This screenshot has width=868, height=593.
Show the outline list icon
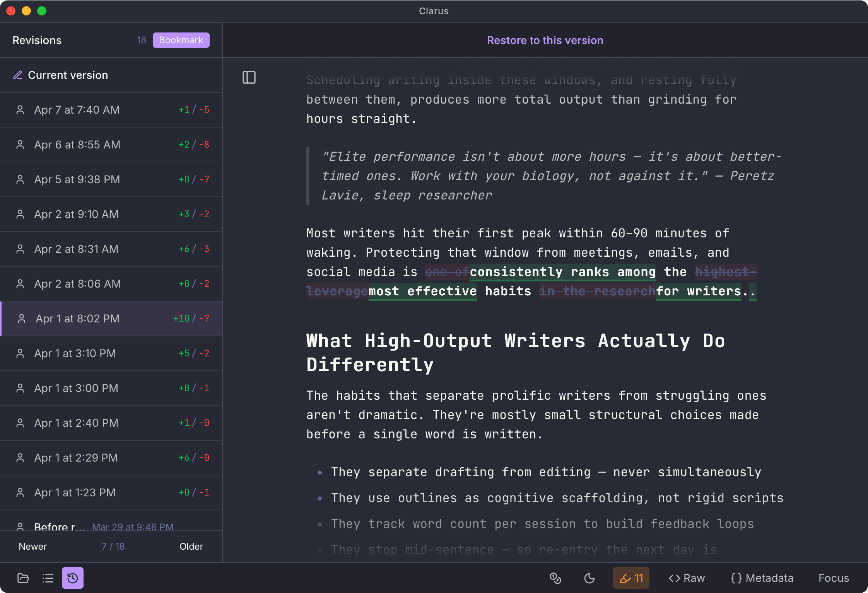(x=48, y=578)
